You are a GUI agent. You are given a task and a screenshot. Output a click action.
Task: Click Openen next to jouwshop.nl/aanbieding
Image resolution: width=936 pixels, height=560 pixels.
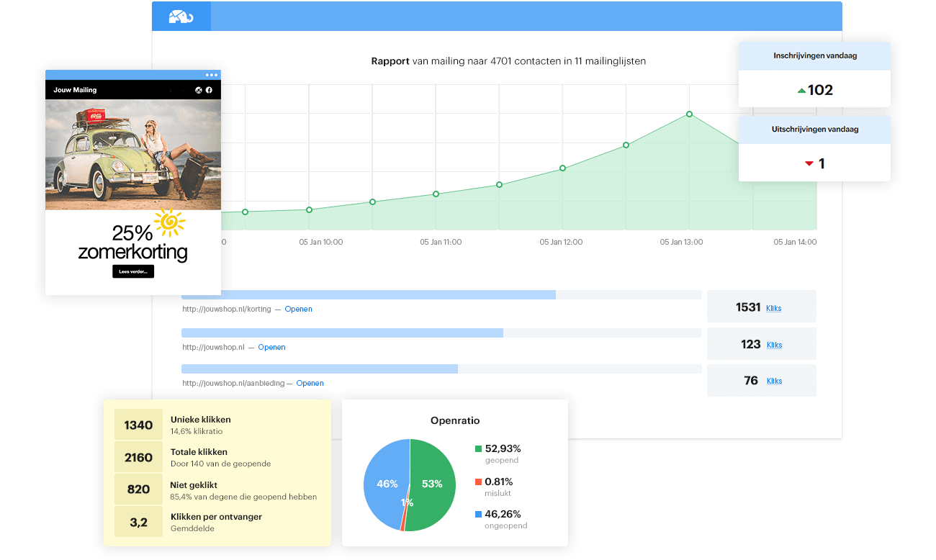tap(310, 384)
